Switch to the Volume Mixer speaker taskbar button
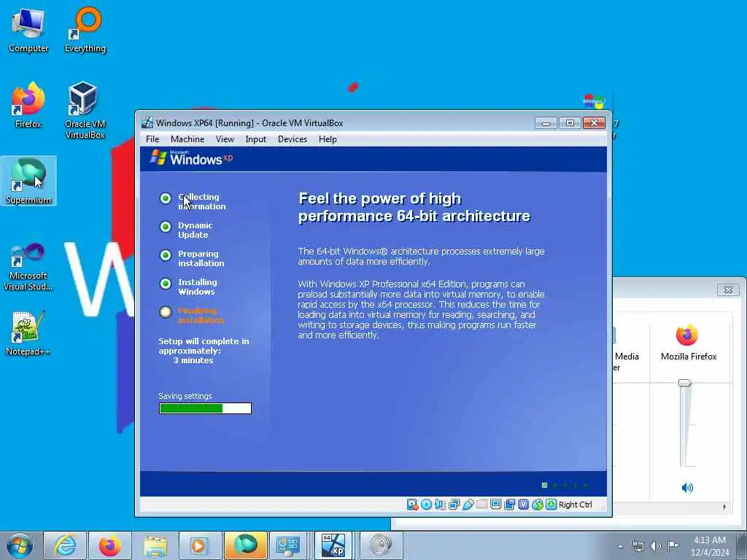 (x=381, y=545)
